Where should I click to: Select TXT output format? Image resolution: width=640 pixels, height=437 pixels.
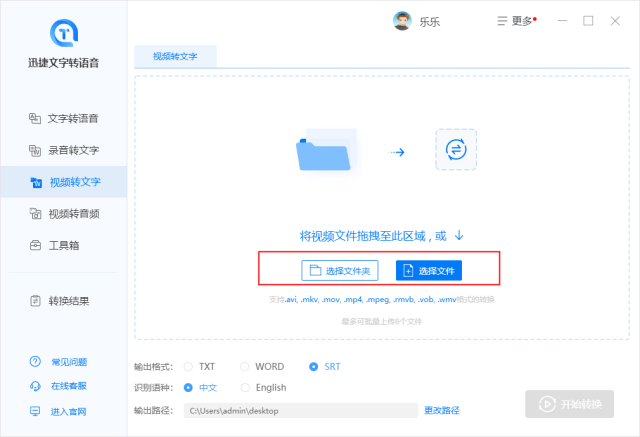click(x=189, y=367)
